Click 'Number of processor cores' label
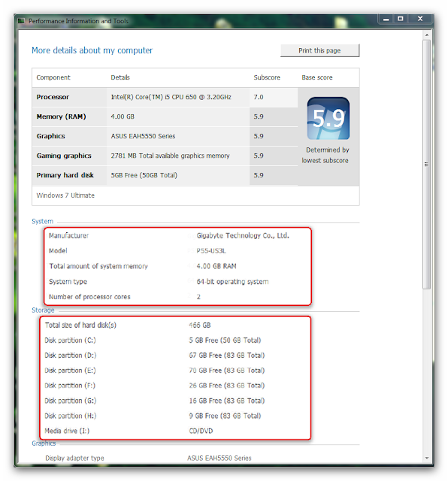Viewport: 448px width, 481px height. pyautogui.click(x=89, y=297)
